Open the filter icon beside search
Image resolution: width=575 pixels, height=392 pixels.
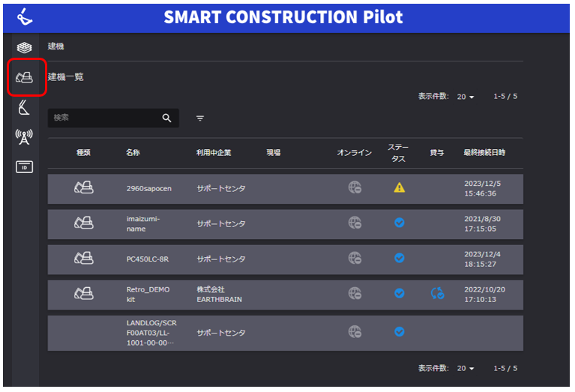[x=200, y=118]
